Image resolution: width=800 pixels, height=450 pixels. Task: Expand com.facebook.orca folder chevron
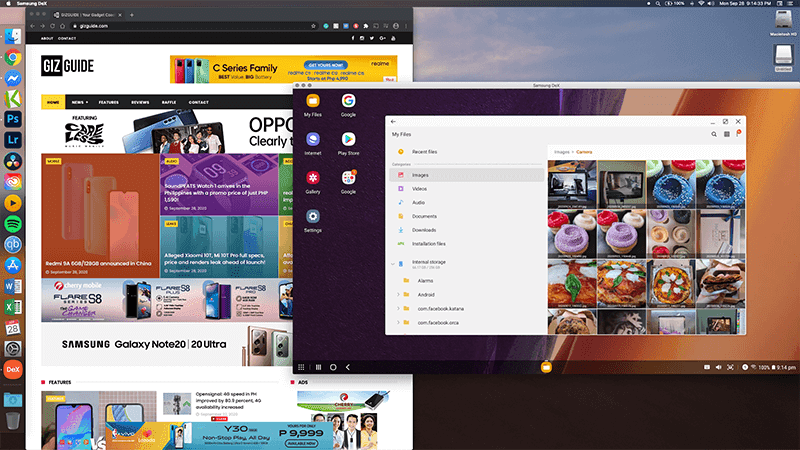click(x=398, y=322)
